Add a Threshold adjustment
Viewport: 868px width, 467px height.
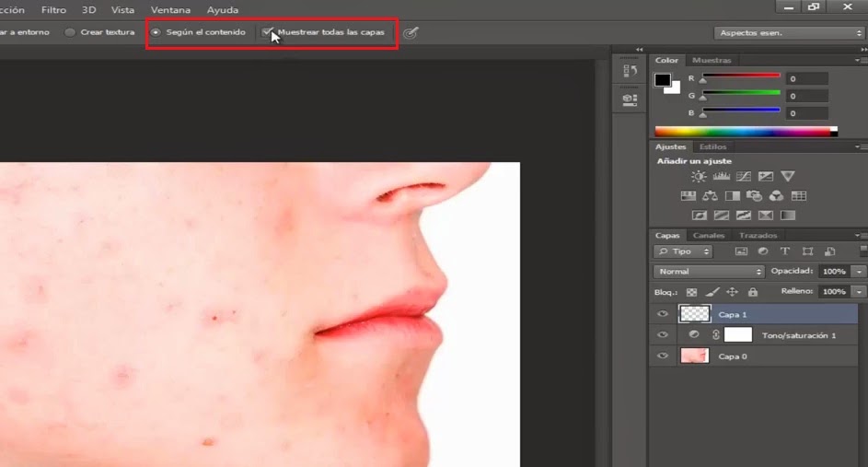[x=744, y=216]
